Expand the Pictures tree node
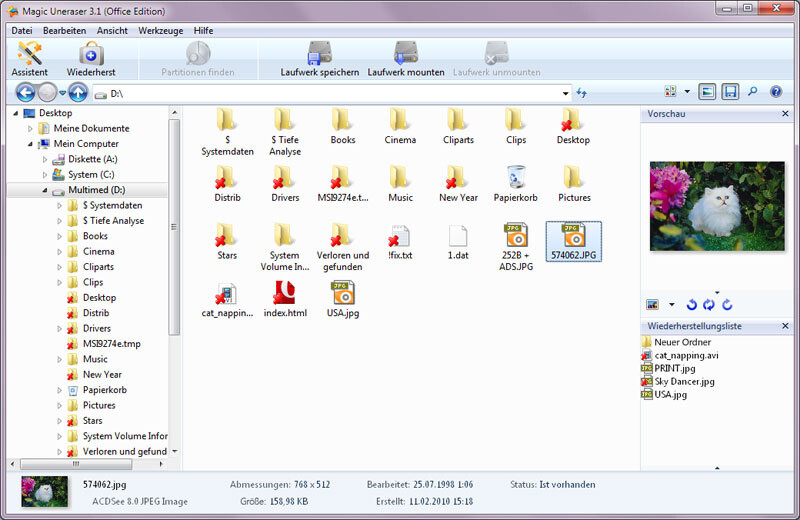Screen dimensions: 800x520 [59, 406]
